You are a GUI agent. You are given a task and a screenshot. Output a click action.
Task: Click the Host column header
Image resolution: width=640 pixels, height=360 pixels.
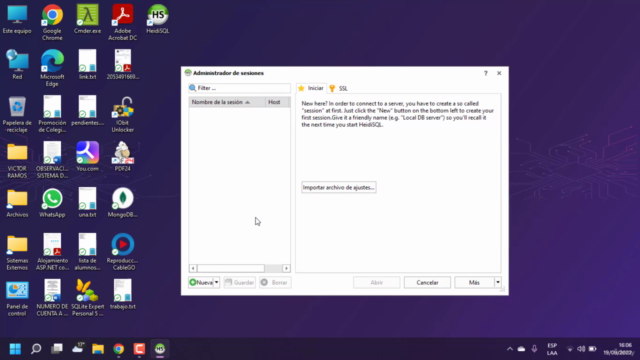coord(278,102)
